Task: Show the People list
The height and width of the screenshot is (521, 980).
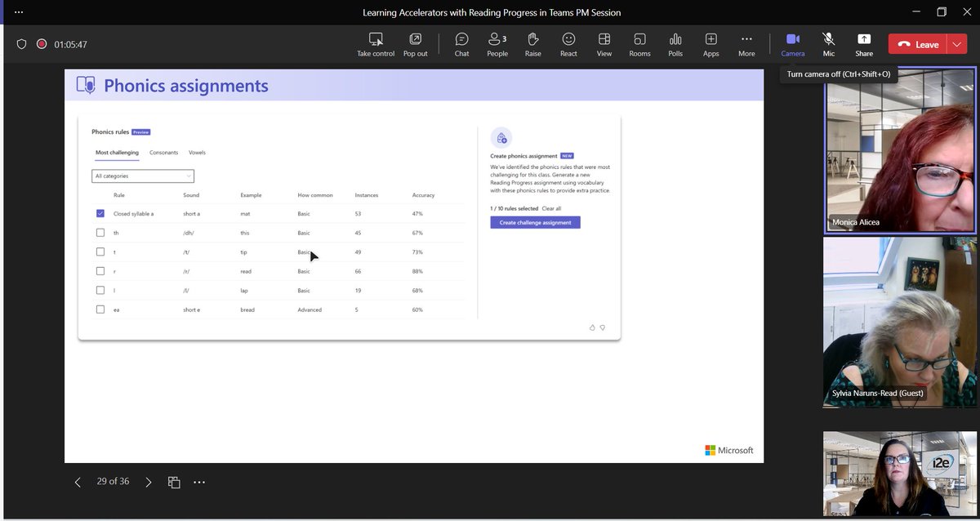Action: pyautogui.click(x=497, y=44)
